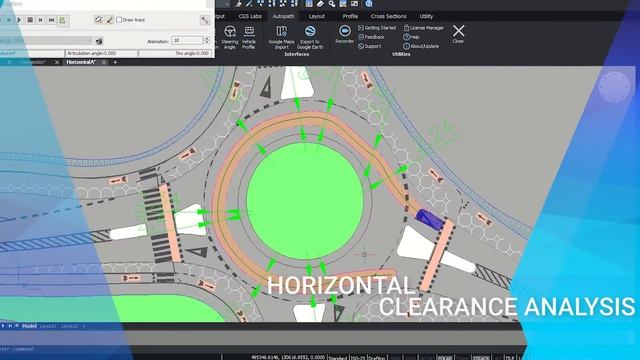Switch to the CGS Labs tab
The width and height of the screenshot is (640, 360).
[250, 16]
